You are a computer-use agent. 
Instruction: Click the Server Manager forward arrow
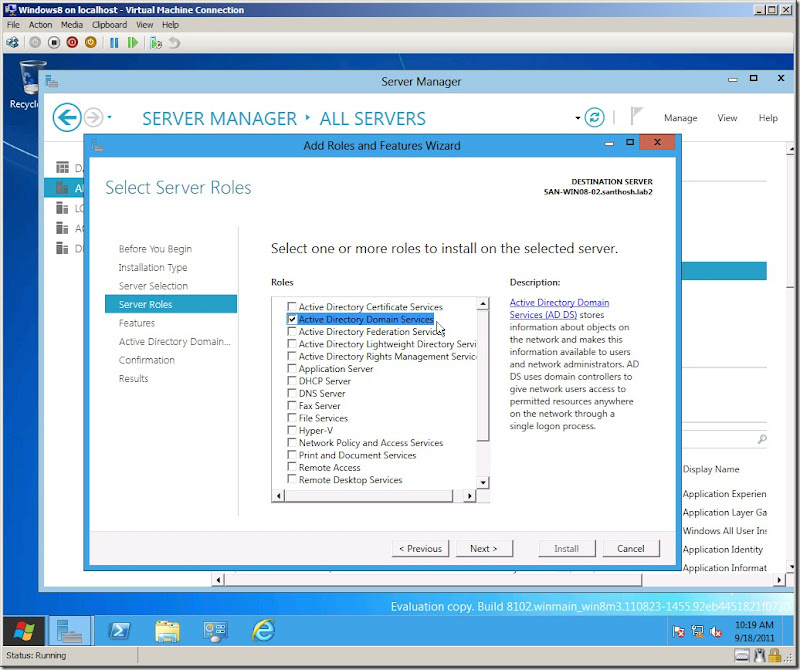pos(93,118)
